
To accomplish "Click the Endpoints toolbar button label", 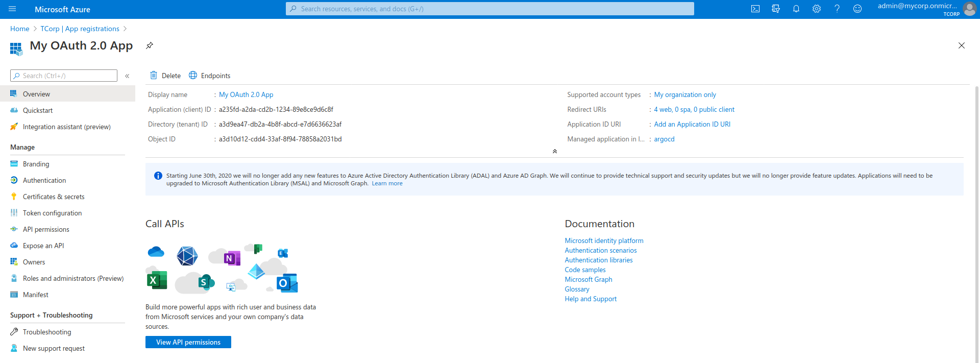I will pos(215,76).
